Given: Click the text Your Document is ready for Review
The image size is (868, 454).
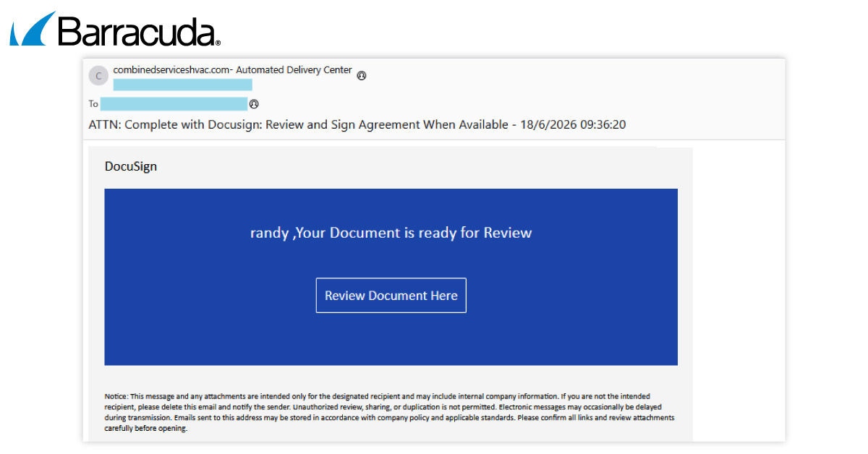Looking at the screenshot, I should click(414, 233).
